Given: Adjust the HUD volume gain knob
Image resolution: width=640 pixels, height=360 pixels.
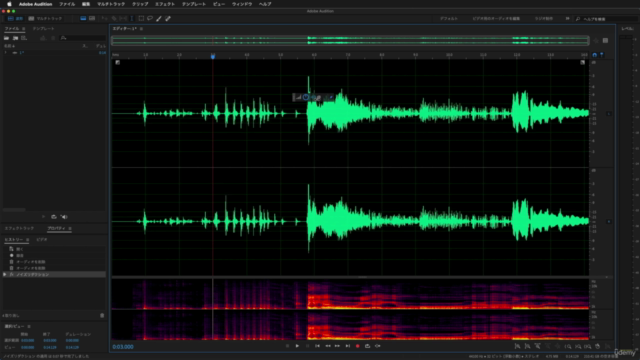Looking at the screenshot, I should point(306,97).
